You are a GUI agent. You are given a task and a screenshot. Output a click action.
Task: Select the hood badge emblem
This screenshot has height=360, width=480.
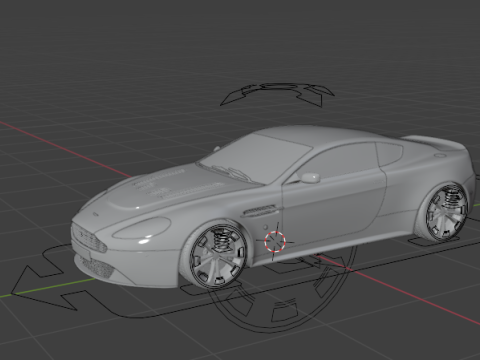tap(95, 214)
